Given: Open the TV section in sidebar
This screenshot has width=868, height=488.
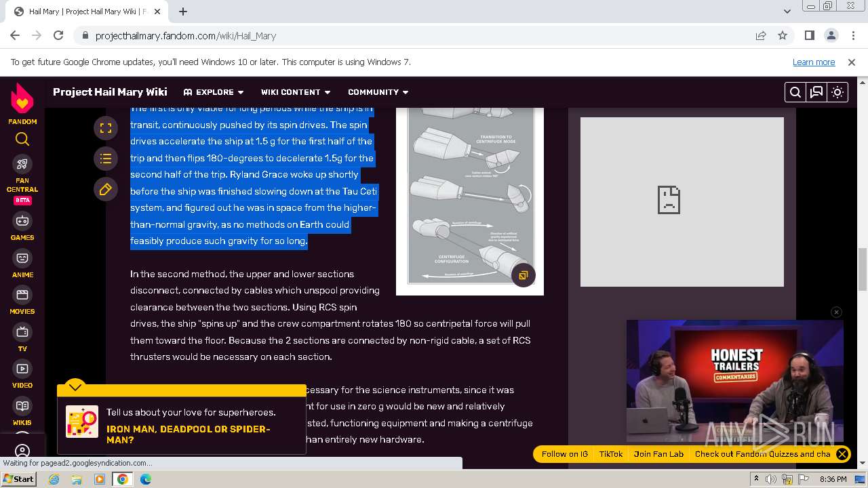Looking at the screenshot, I should (x=22, y=338).
